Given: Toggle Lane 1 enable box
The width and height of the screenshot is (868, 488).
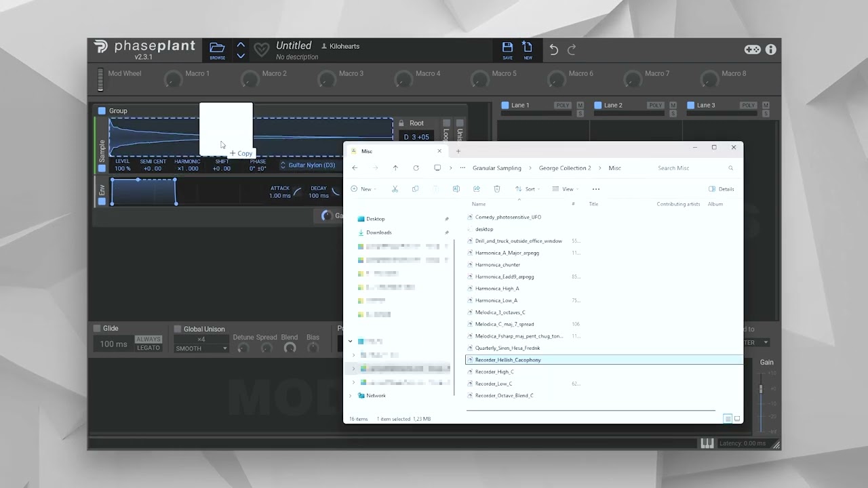Looking at the screenshot, I should (x=505, y=105).
